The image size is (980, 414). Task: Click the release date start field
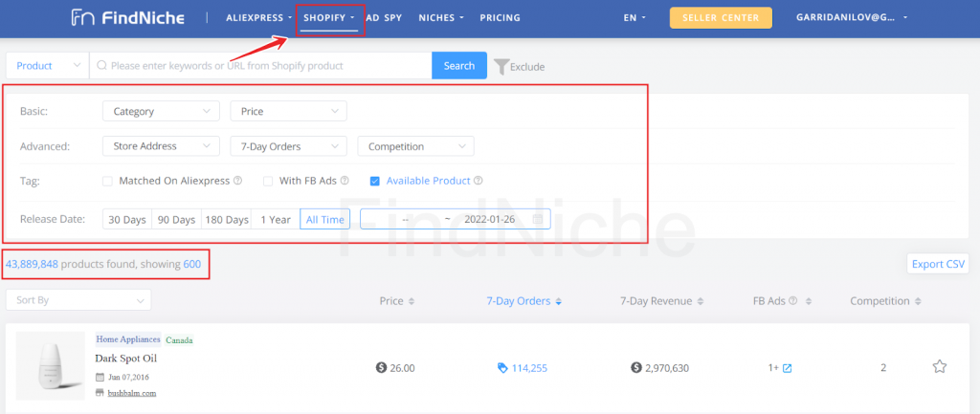pos(405,219)
